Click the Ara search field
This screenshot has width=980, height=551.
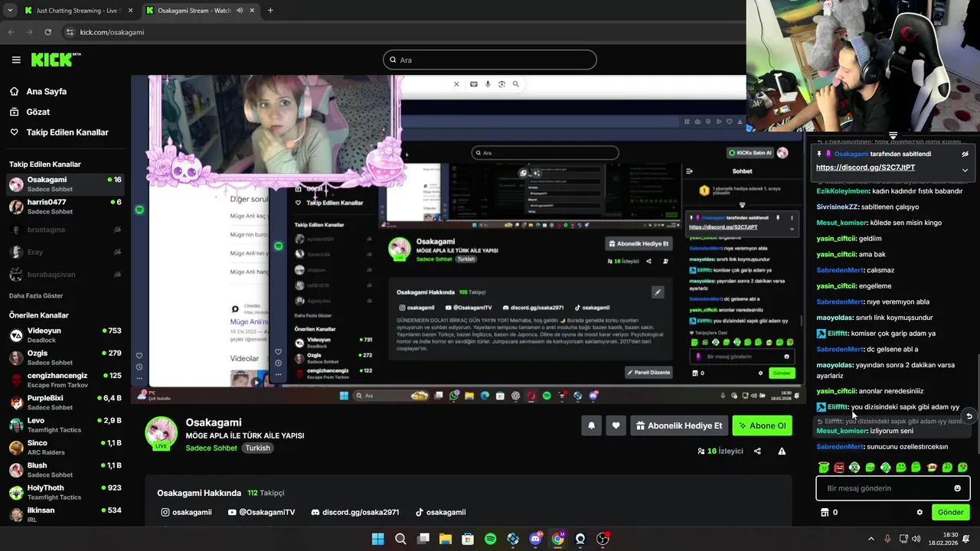click(x=490, y=60)
